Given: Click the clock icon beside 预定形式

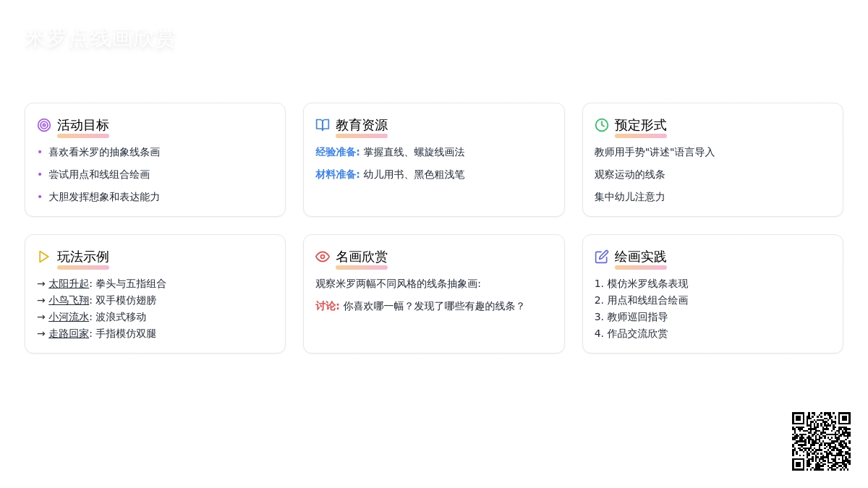Looking at the screenshot, I should pyautogui.click(x=602, y=125).
